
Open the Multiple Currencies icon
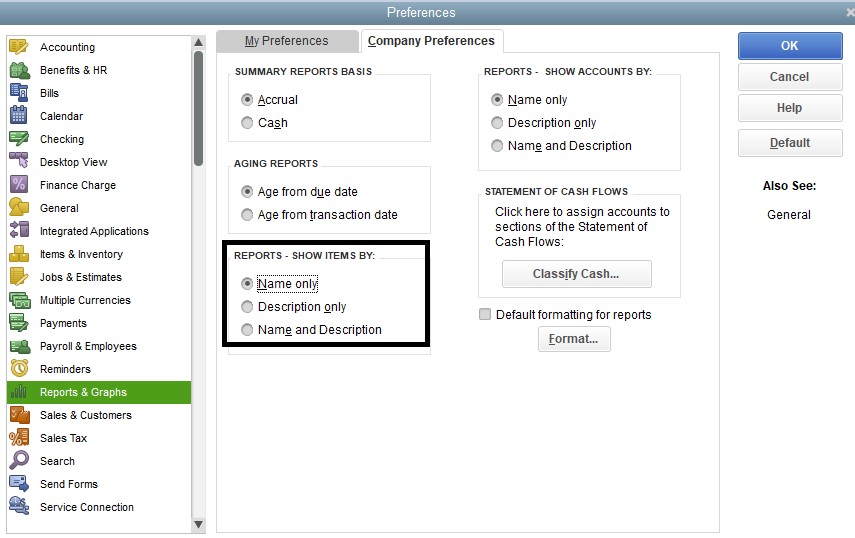(20, 300)
